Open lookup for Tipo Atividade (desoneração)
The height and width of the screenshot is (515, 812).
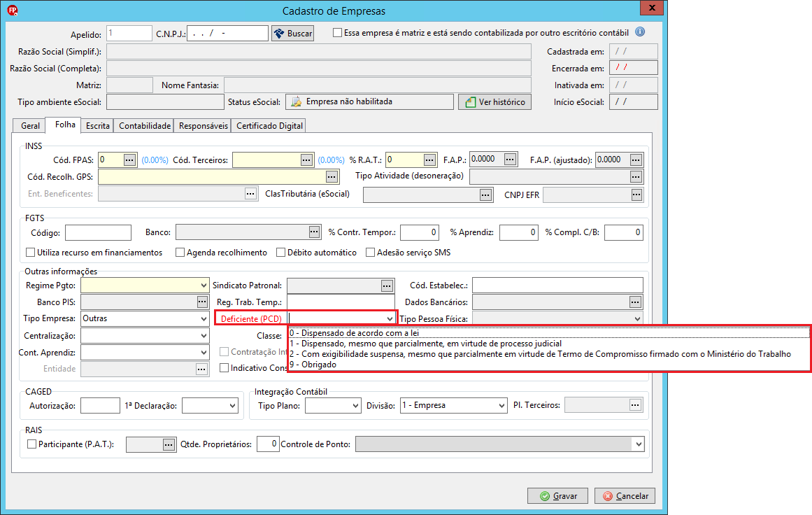tap(636, 177)
